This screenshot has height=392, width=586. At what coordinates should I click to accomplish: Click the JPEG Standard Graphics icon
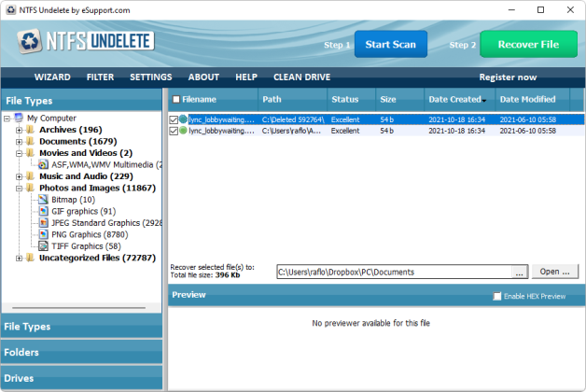(x=43, y=223)
